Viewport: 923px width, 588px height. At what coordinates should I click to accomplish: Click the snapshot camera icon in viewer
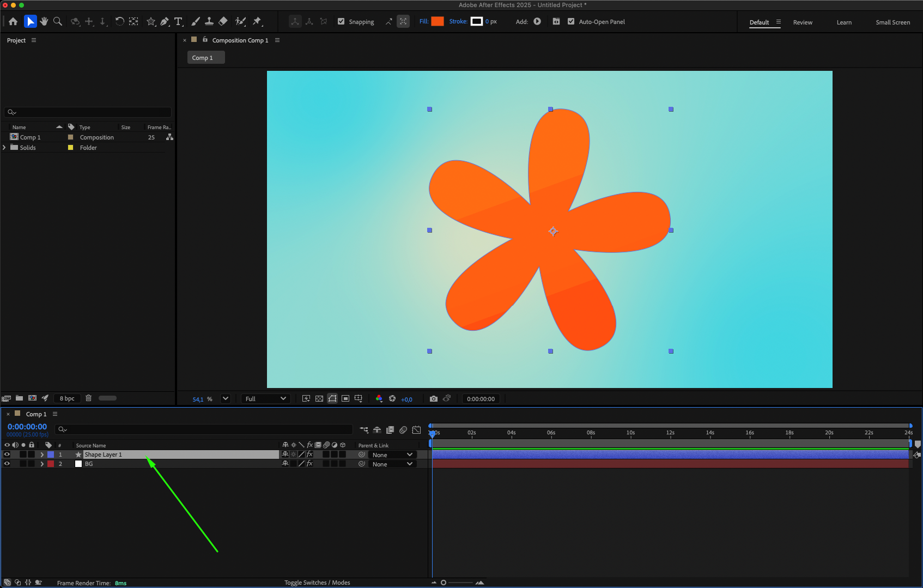(x=434, y=399)
